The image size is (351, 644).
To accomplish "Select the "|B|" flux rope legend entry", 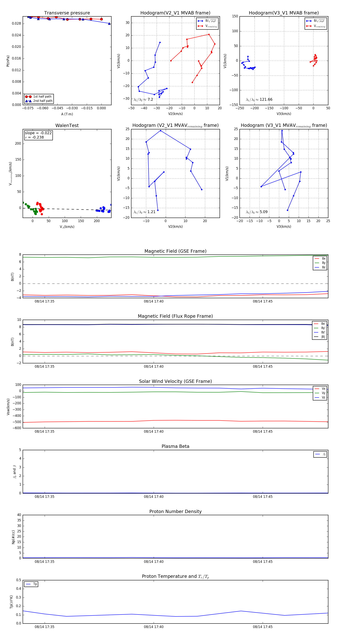I will click(x=320, y=337).
